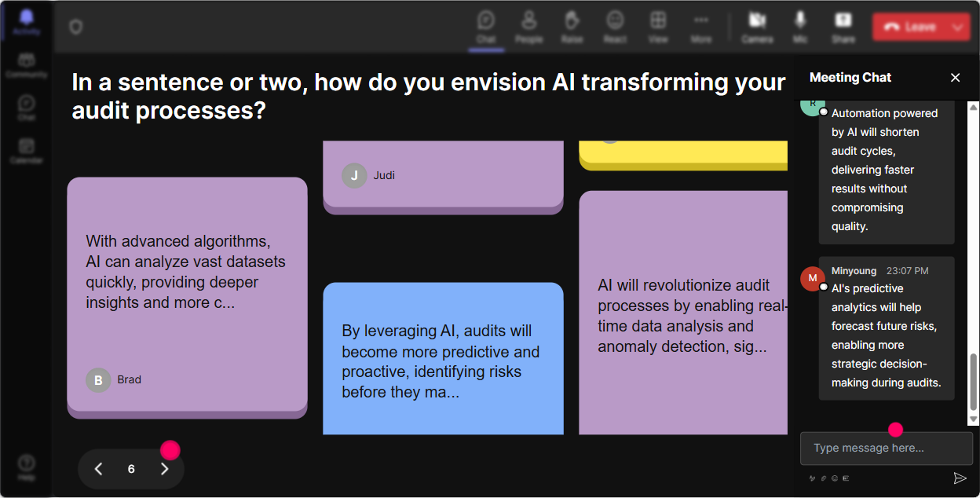Screen dimensions: 980x498
Task: Open Help in the left sidebar
Action: (x=26, y=467)
